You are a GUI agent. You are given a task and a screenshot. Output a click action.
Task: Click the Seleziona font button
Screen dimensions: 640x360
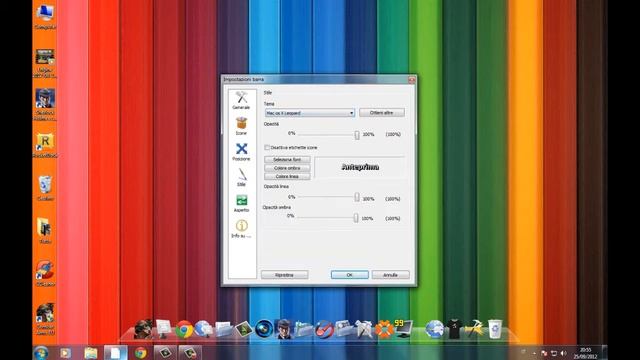[287, 160]
